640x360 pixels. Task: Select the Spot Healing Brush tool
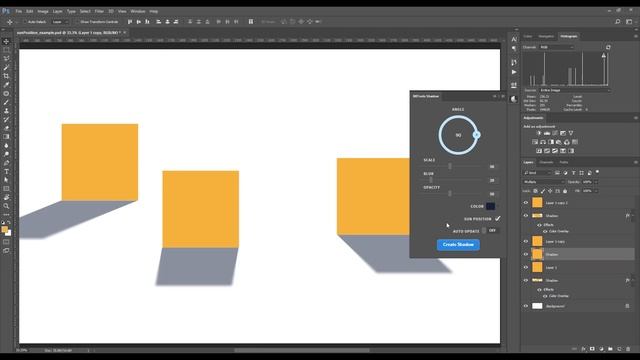[x=6, y=93]
